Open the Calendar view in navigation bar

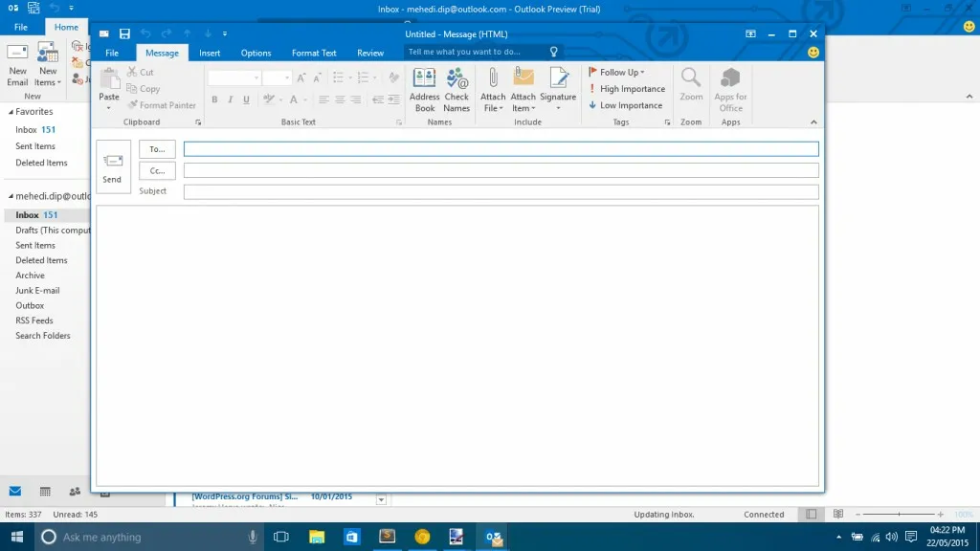click(x=45, y=492)
